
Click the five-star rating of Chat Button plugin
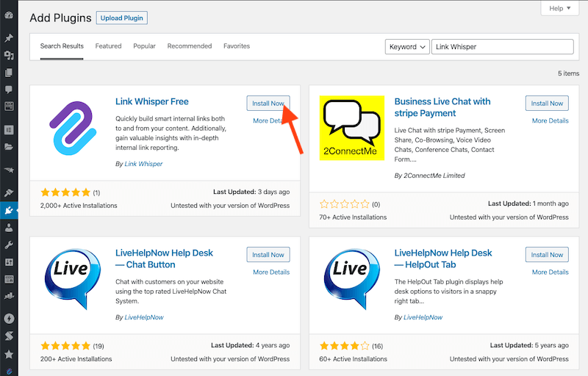tap(65, 346)
